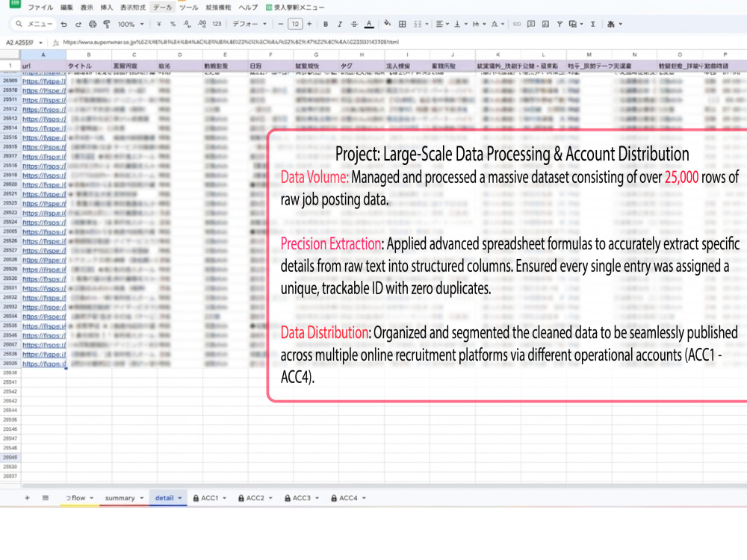747x560 pixels.
Task: Click the Insert comment icon
Action: click(530, 24)
